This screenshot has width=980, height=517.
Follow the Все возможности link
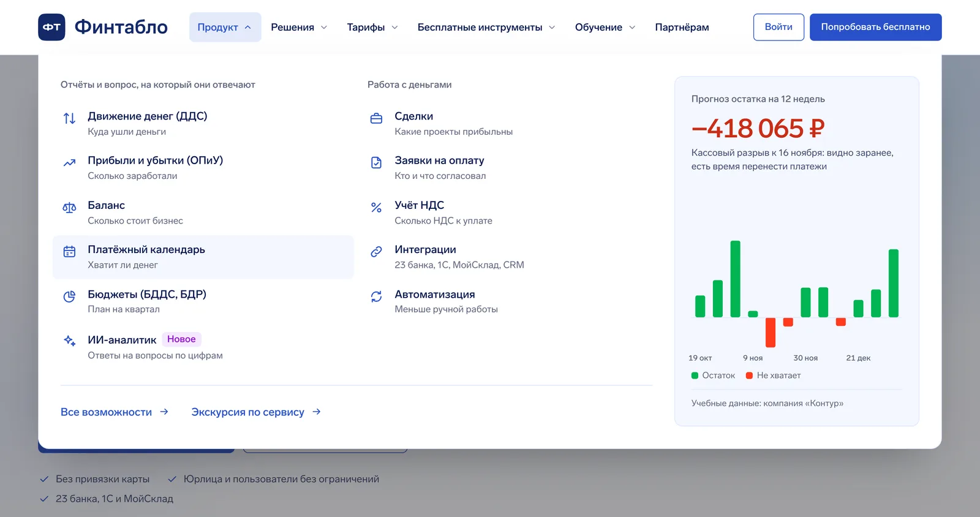(115, 412)
